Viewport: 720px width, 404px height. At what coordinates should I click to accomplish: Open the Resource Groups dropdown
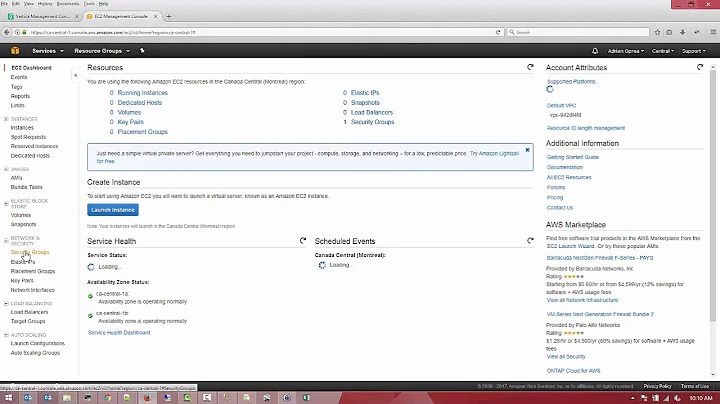(x=102, y=51)
